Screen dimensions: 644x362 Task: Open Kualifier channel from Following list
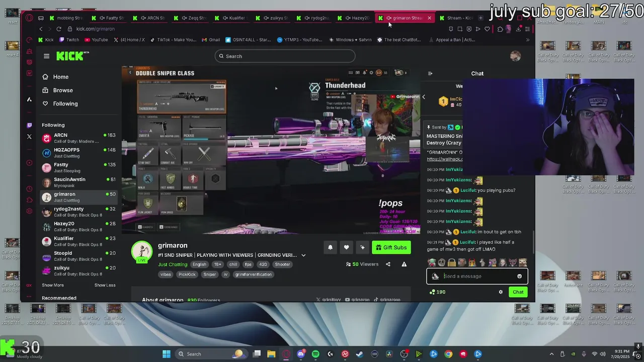pyautogui.click(x=78, y=241)
